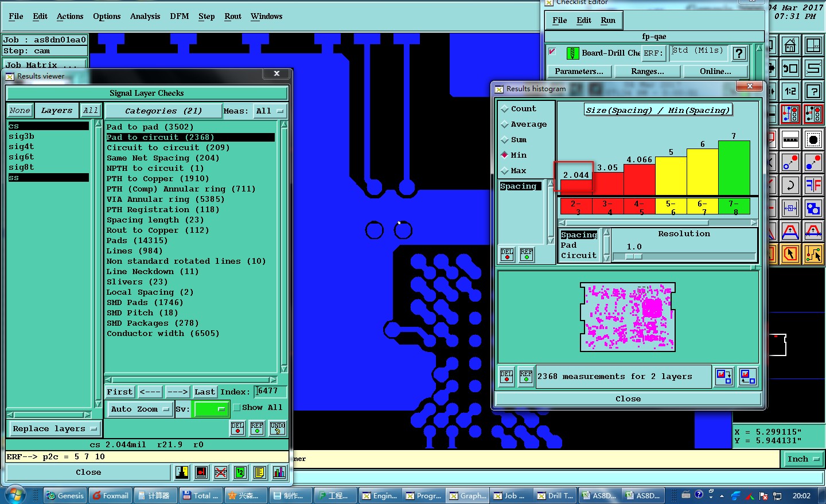Click the REF green dot icon in Results viewer
This screenshot has width=826, height=504.
(x=257, y=428)
